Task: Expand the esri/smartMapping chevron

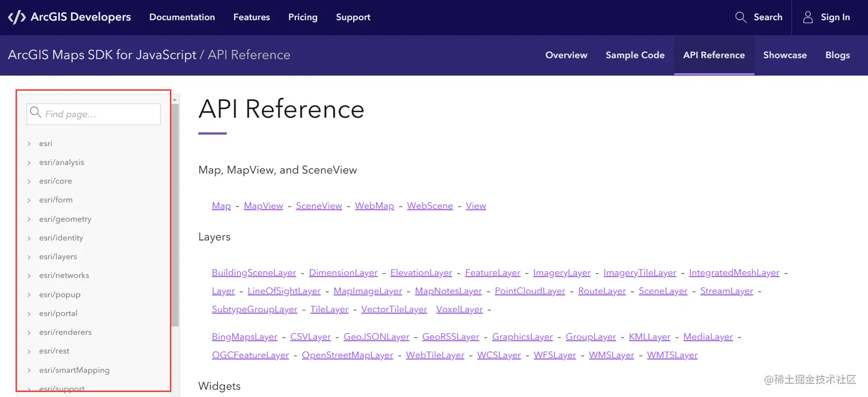Action: [x=29, y=371]
